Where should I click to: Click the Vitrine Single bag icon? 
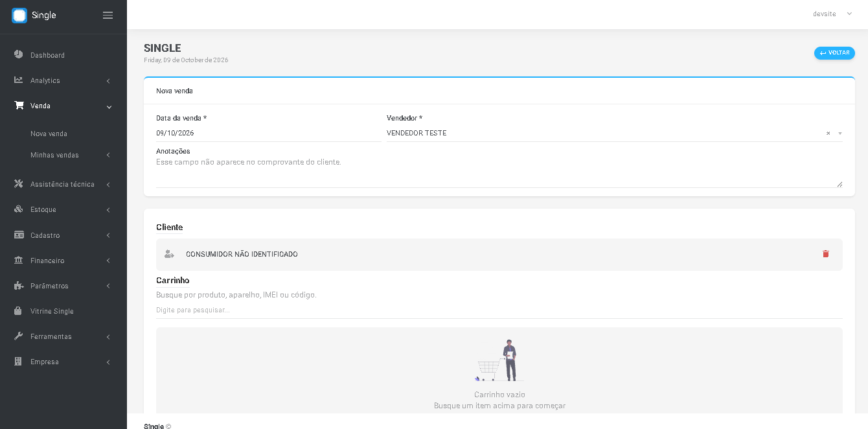click(18, 310)
